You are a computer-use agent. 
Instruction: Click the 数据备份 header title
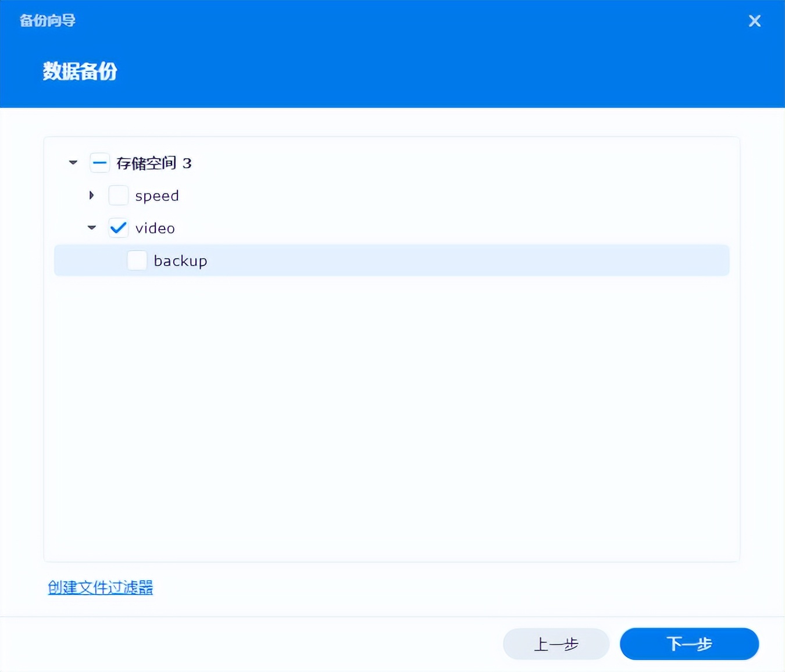pos(80,71)
